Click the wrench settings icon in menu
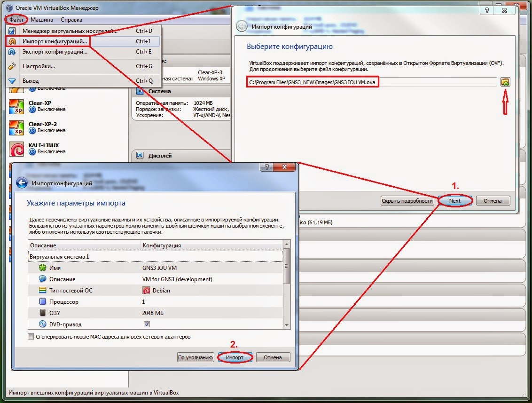 tap(12, 66)
